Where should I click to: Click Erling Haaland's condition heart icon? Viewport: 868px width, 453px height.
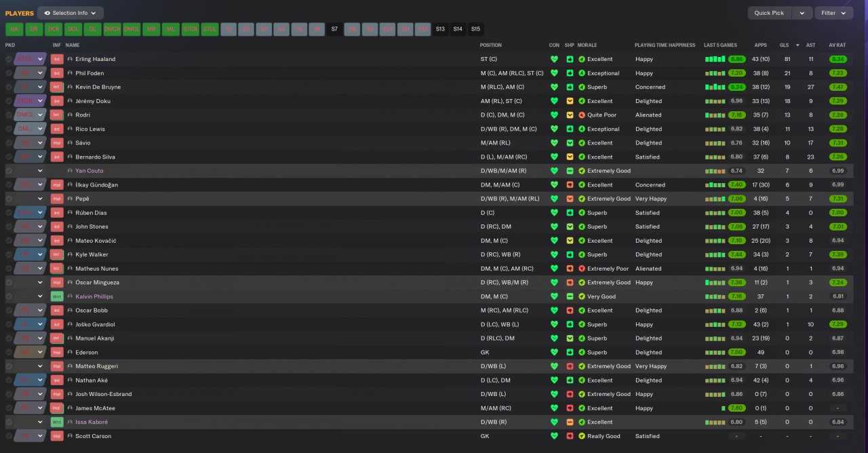pos(554,59)
